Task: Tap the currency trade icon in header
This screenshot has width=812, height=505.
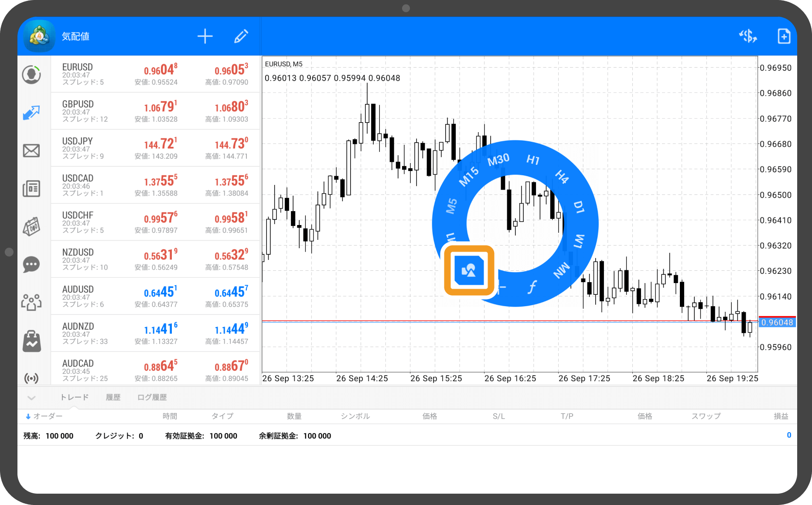Action: tap(748, 36)
